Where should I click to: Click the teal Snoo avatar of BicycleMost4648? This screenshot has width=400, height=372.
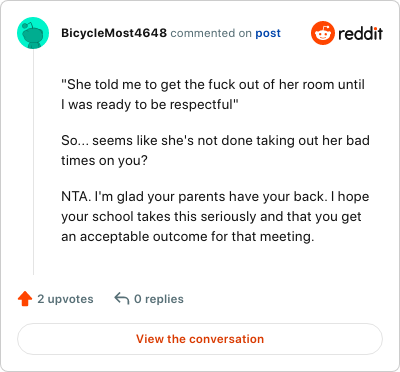(33, 33)
